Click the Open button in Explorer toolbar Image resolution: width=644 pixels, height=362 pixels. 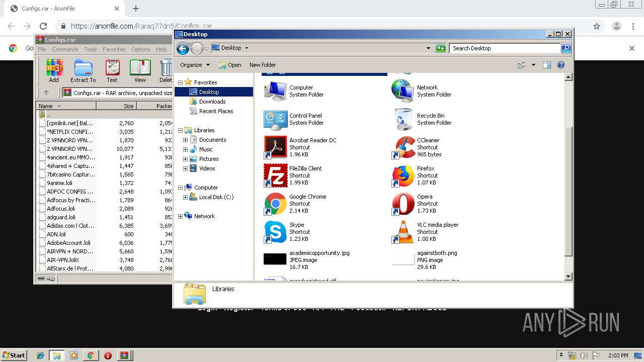230,65
